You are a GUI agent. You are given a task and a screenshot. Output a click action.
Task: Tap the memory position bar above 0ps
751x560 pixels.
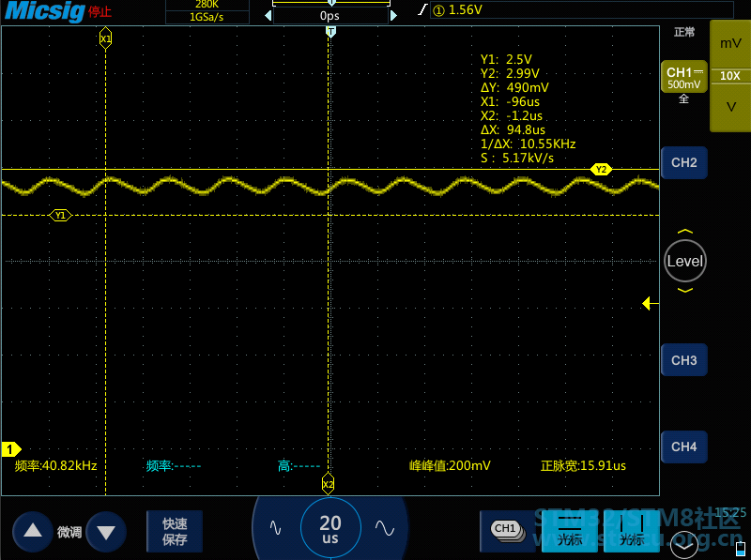tap(331, 3)
